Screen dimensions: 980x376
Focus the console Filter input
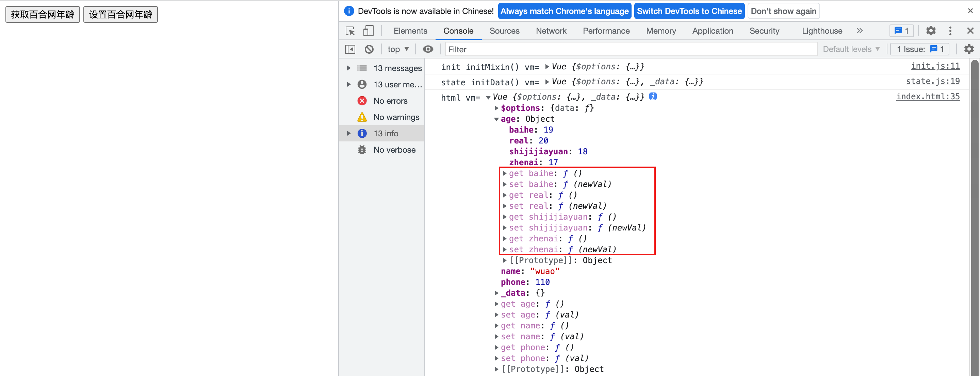point(631,49)
